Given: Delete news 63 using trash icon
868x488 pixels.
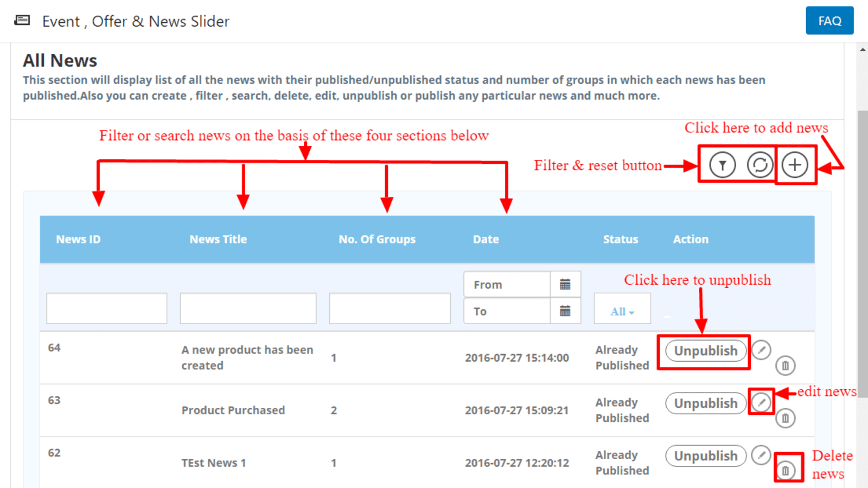Looking at the screenshot, I should (785, 418).
